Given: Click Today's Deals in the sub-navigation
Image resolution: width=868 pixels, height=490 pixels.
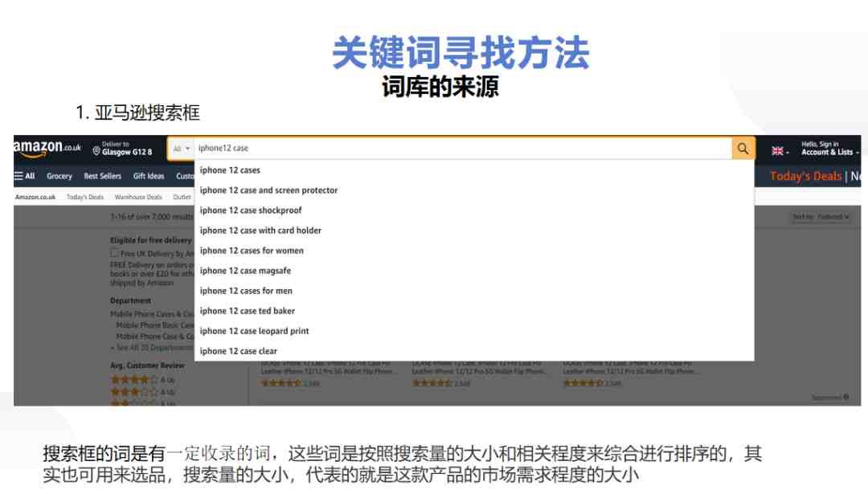Looking at the screenshot, I should pos(84,197).
